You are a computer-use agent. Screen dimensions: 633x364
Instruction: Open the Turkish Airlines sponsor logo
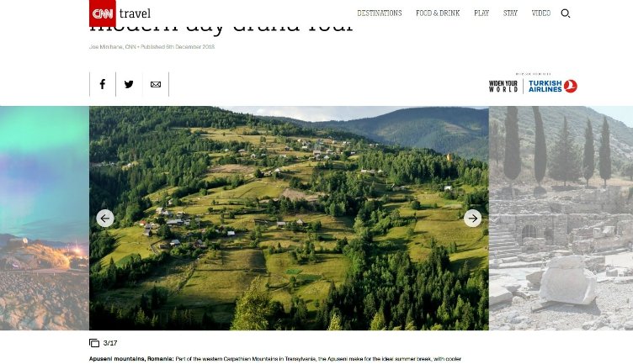click(553, 86)
